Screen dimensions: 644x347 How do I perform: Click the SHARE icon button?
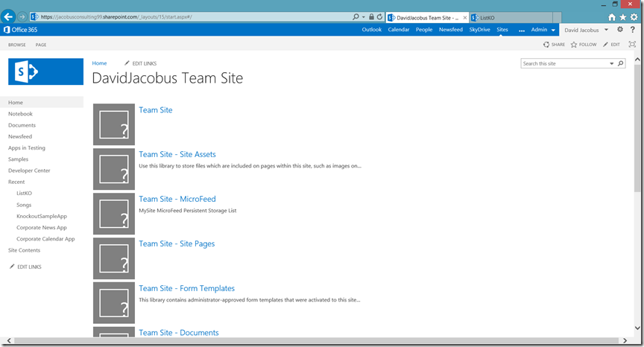coord(554,44)
